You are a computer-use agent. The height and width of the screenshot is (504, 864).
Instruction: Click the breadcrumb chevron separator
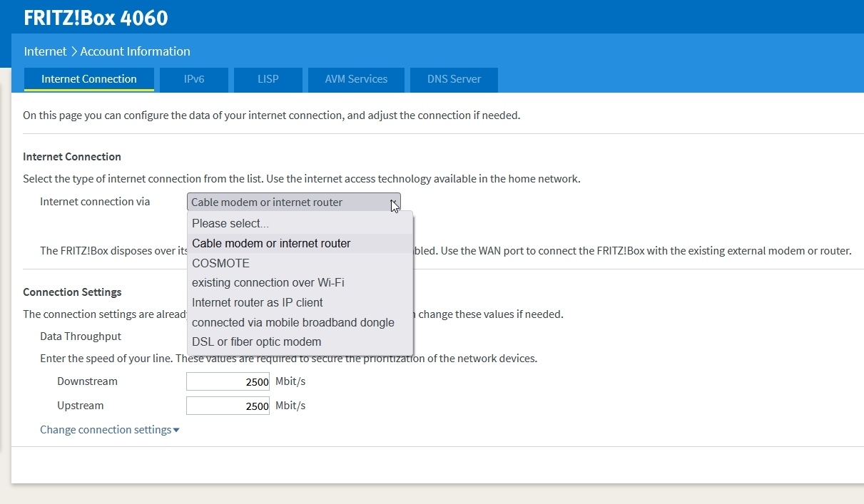(73, 51)
